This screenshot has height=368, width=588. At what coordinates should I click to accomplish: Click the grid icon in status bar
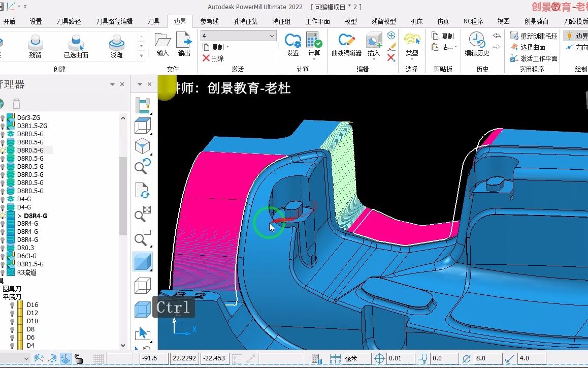tap(98, 359)
